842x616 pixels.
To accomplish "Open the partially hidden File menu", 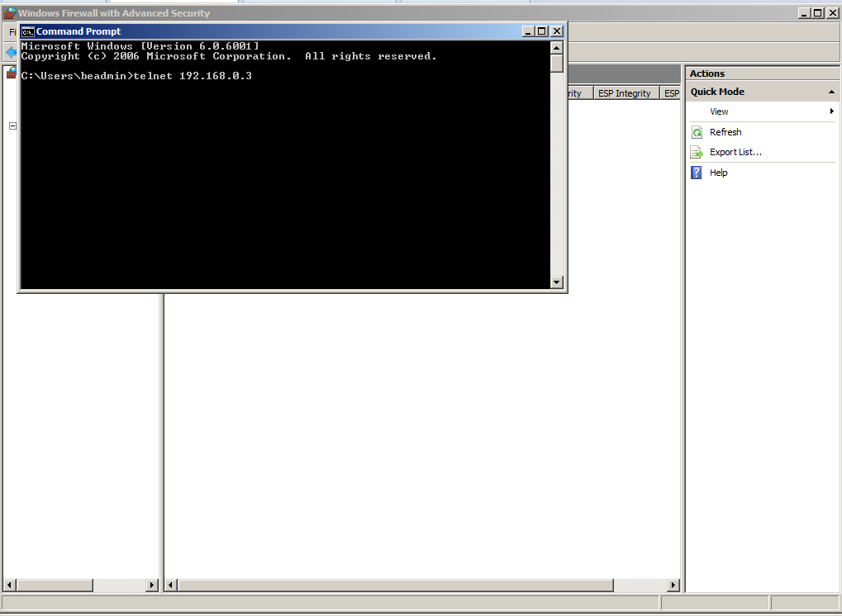I will coord(12,32).
